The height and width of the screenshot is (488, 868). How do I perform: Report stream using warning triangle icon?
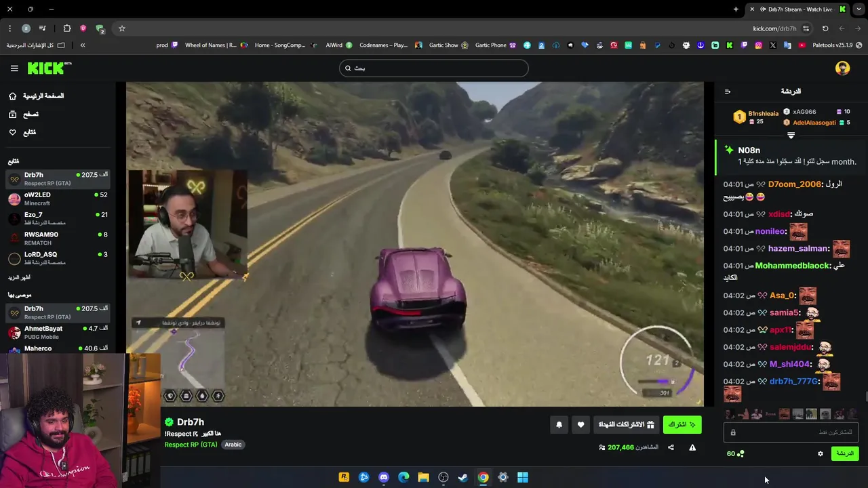[692, 447]
